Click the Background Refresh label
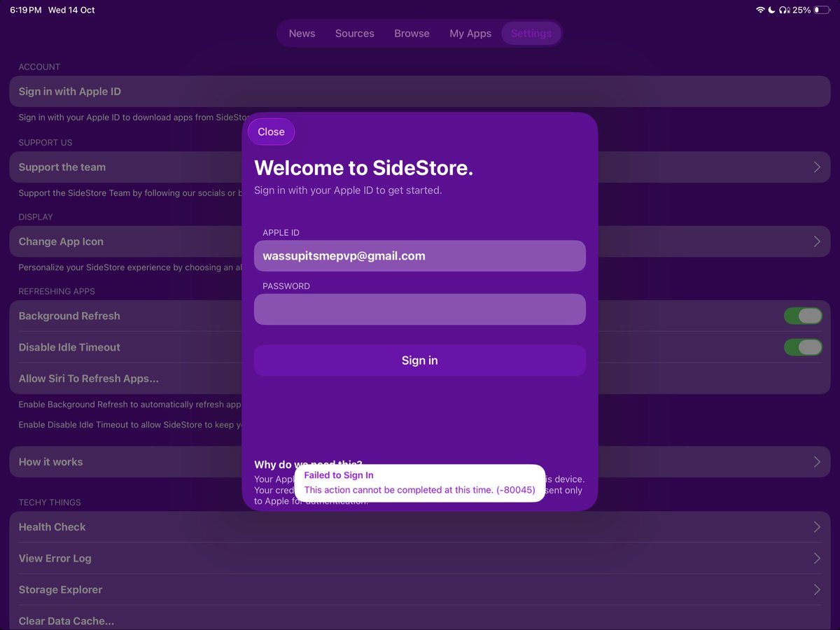The height and width of the screenshot is (630, 840). (x=69, y=316)
